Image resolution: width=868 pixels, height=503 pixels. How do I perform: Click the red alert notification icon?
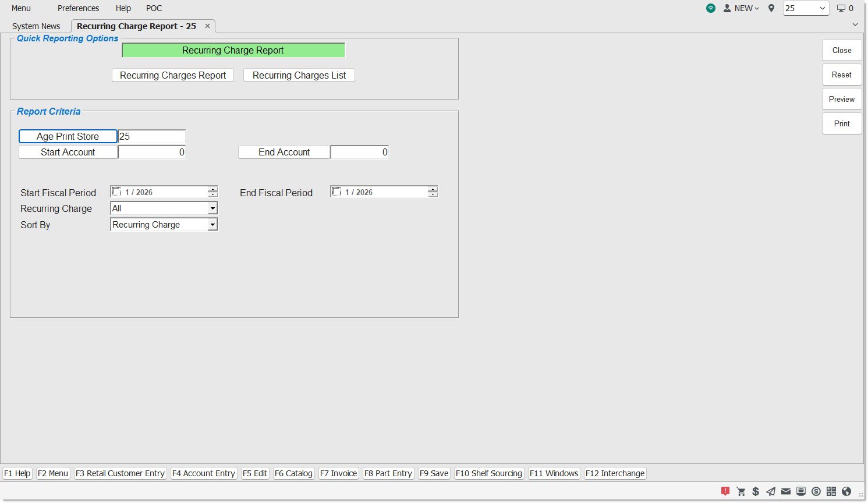(x=725, y=491)
